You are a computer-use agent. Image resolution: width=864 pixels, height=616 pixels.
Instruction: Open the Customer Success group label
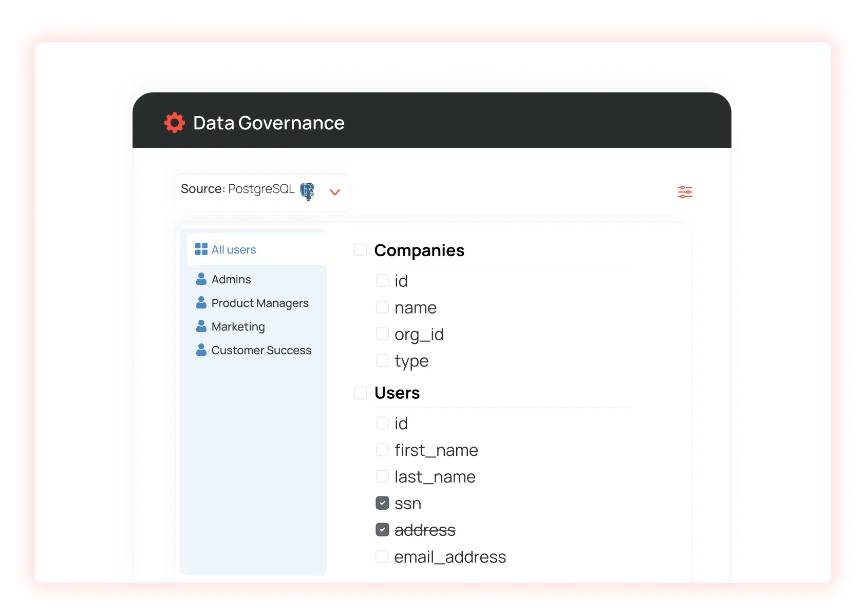click(261, 351)
